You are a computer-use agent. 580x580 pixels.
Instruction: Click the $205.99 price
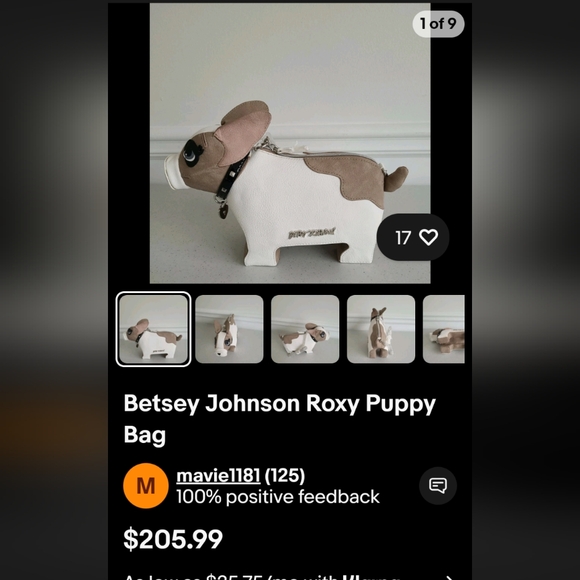[173, 539]
